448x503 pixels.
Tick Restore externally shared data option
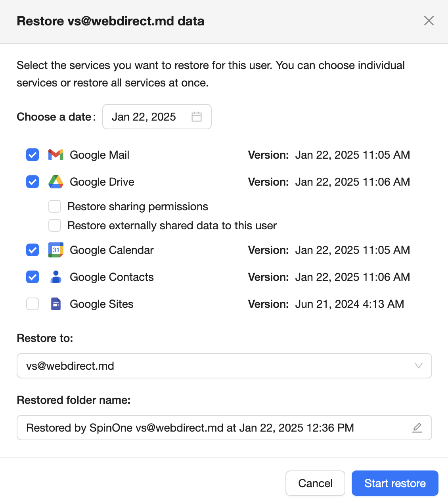coord(55,225)
